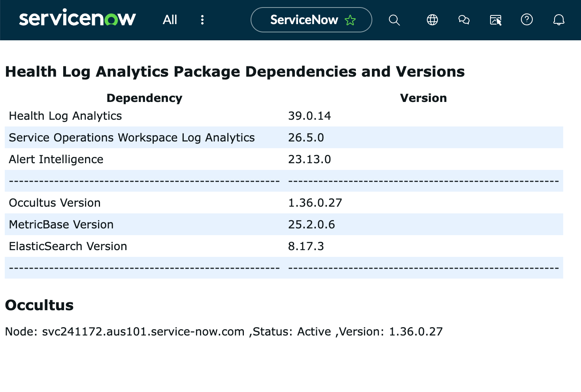
Task: Select version value 39.0.14
Action: pos(309,116)
